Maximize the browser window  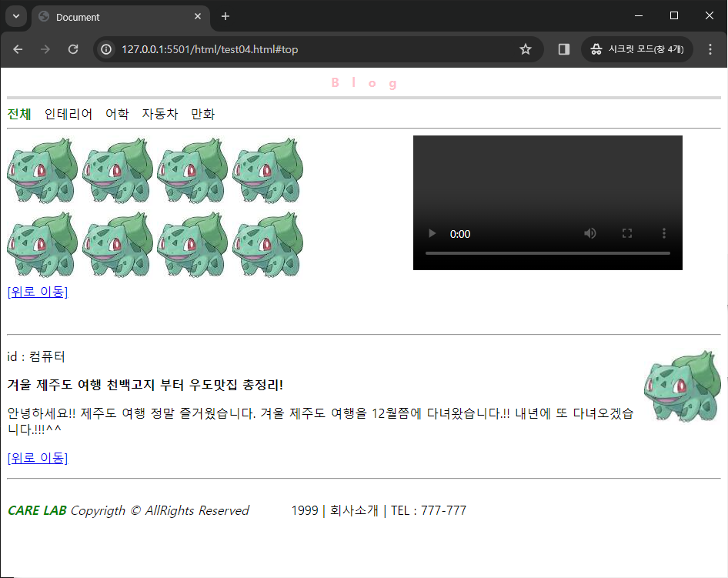(674, 16)
